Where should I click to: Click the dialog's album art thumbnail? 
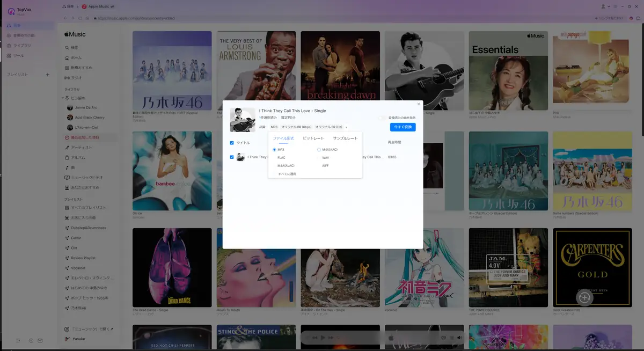pyautogui.click(x=243, y=120)
